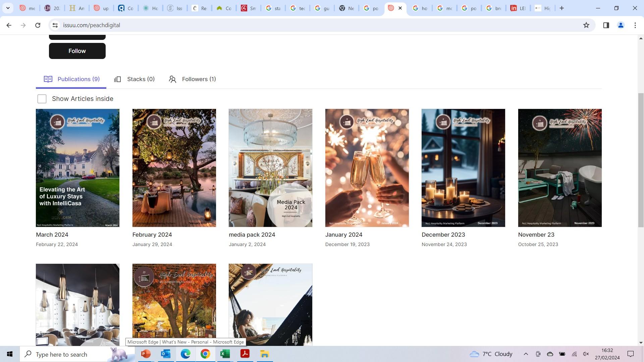Open Microsoft Edge from the taskbar
This screenshot has width=644, height=362.
(x=185, y=354)
